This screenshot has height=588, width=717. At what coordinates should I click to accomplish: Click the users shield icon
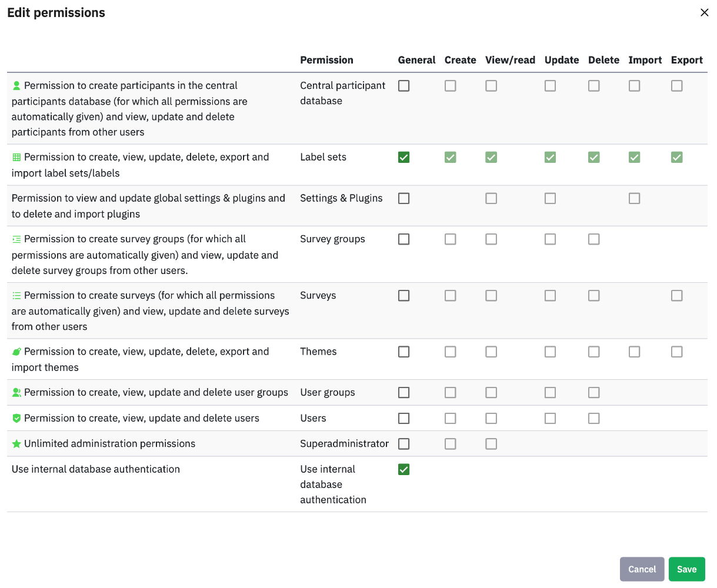pyautogui.click(x=16, y=418)
